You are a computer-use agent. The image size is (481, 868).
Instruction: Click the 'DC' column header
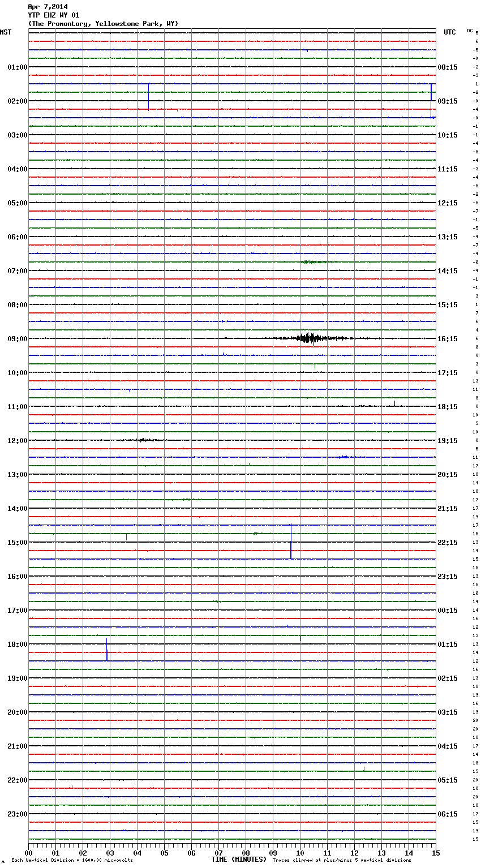coord(470,31)
